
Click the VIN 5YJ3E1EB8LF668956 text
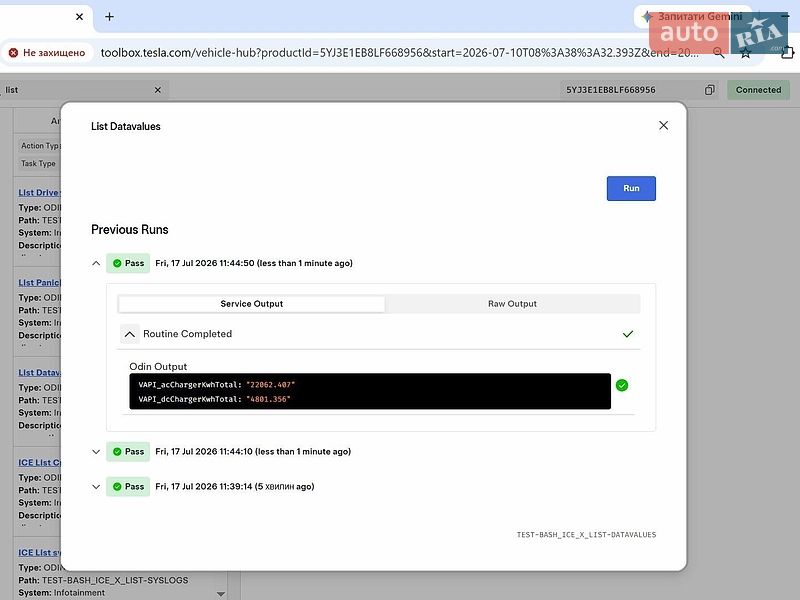coord(611,90)
